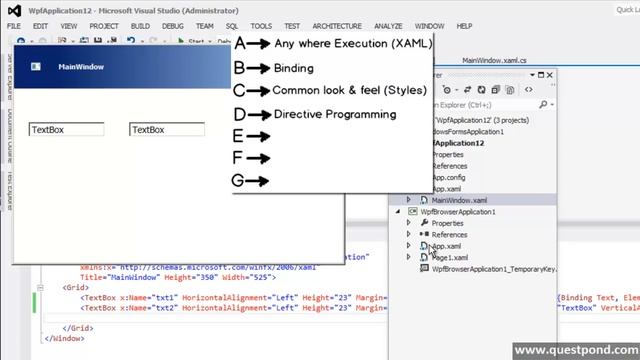Viewport: 640px width, 360px height.
Task: Open the Solution Explorer window position dropdown
Action: (x=532, y=75)
